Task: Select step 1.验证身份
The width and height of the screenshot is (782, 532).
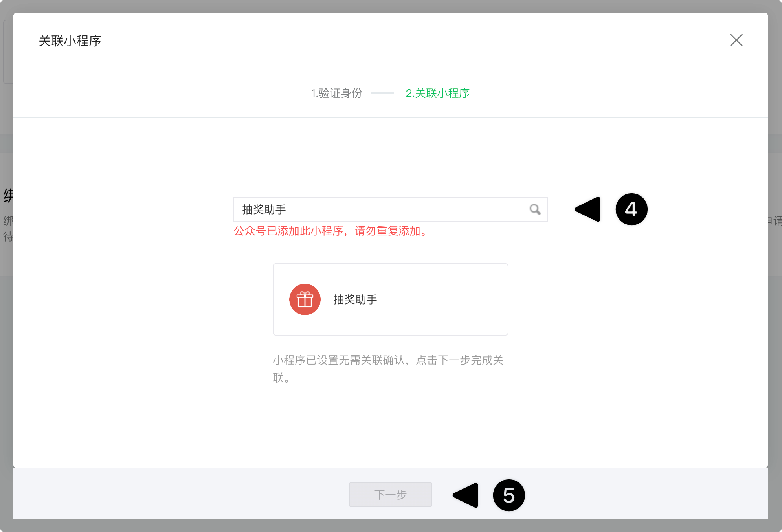Action: pos(336,94)
